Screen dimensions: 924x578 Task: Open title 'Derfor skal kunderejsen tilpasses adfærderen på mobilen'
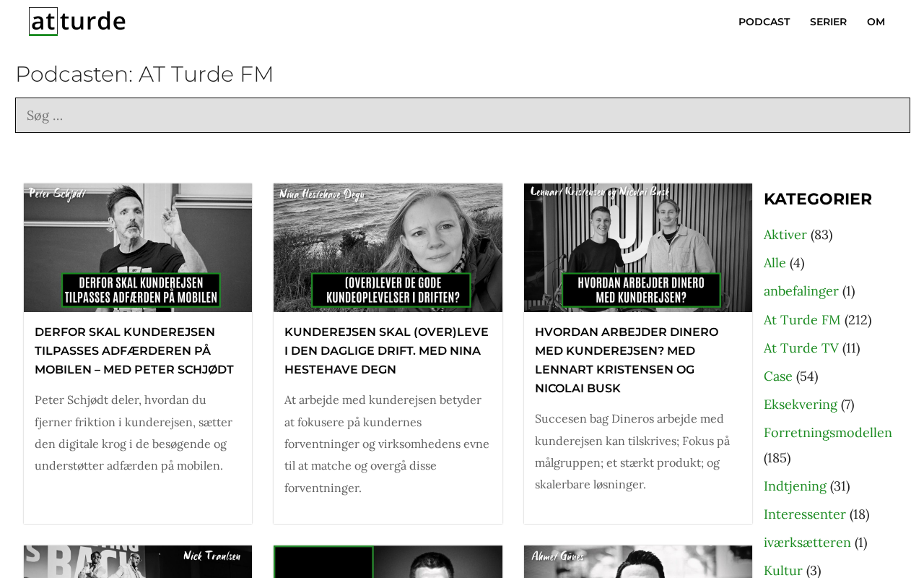coord(134,351)
